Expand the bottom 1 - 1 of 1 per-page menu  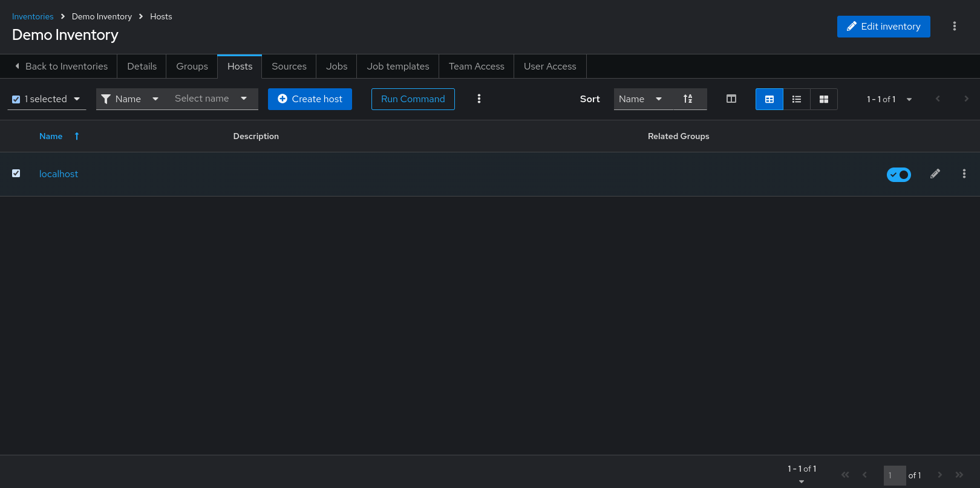802,474
